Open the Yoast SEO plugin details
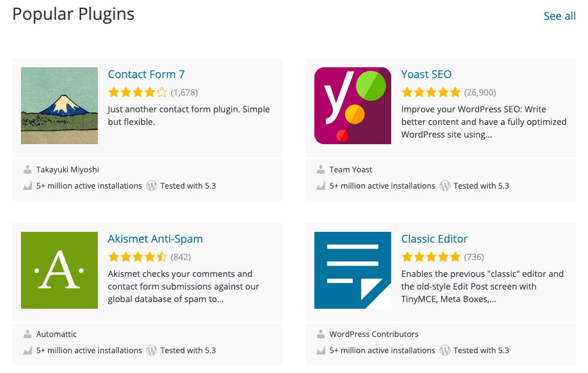The width and height of the screenshot is (588, 373). point(427,74)
